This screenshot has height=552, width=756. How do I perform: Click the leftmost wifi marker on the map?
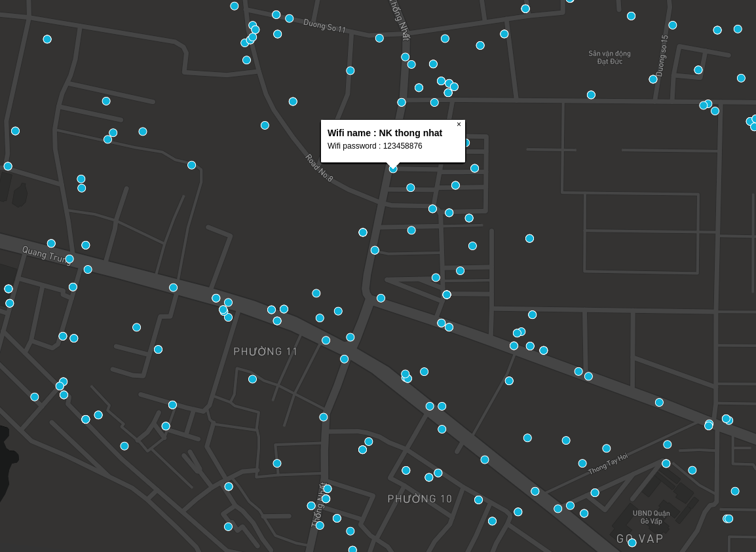(x=8, y=166)
